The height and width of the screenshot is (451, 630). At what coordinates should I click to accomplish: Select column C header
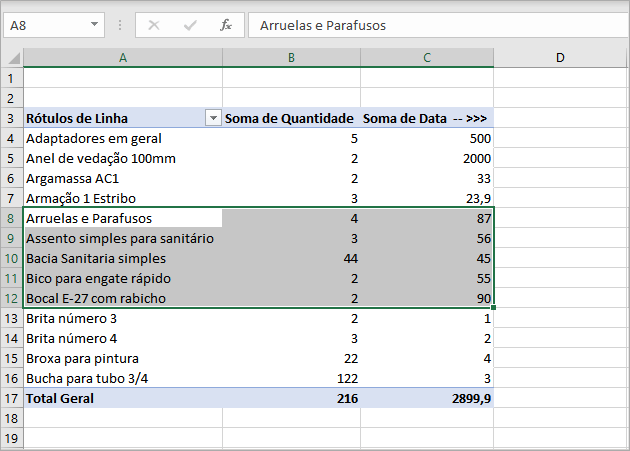[427, 57]
